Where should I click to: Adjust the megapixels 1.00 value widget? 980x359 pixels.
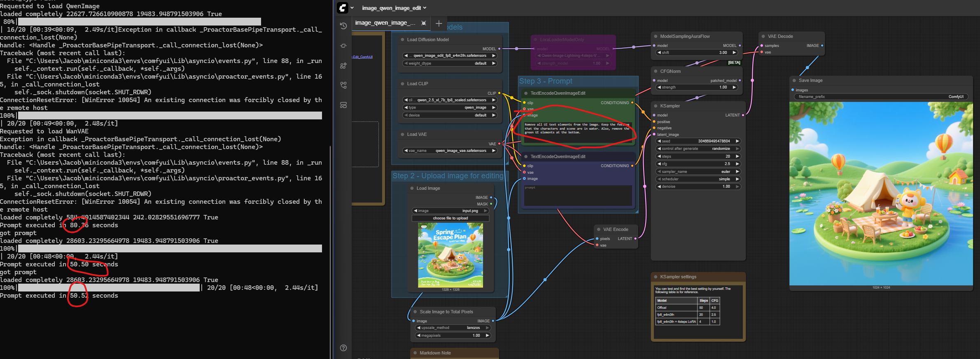(x=453, y=336)
